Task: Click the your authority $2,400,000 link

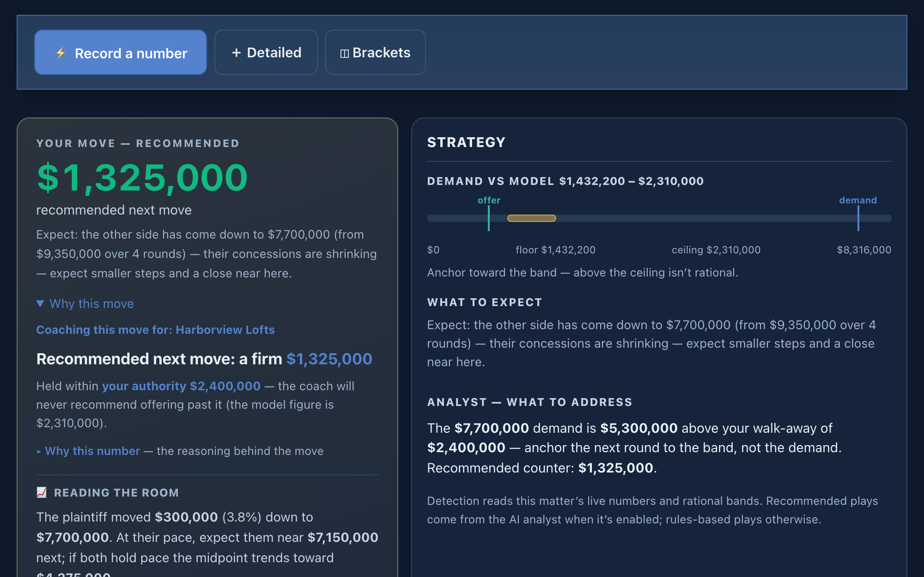Action: click(181, 386)
